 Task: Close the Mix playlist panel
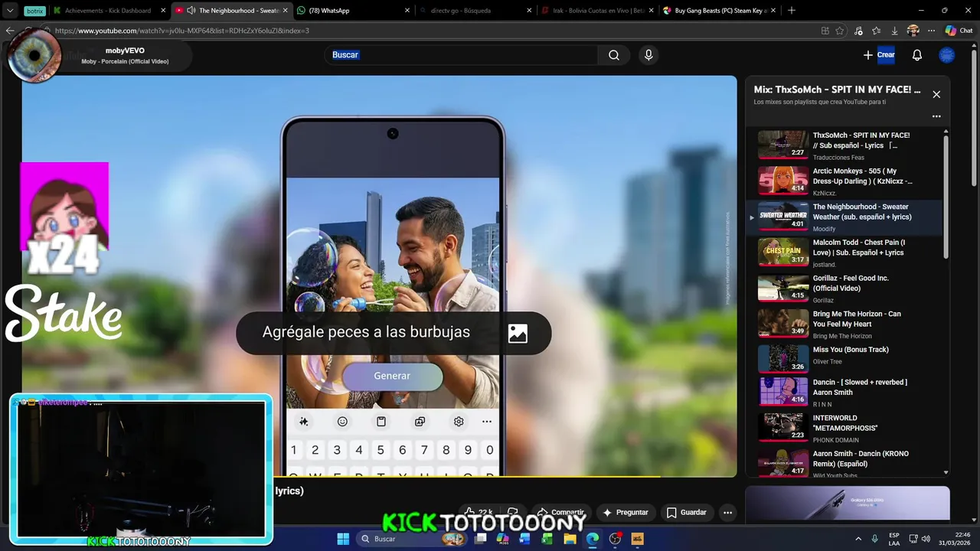[x=936, y=94]
